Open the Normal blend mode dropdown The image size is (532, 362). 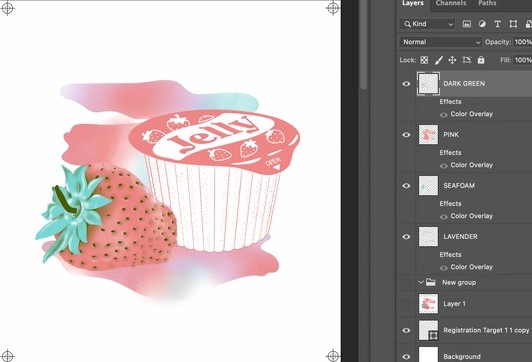click(x=440, y=42)
